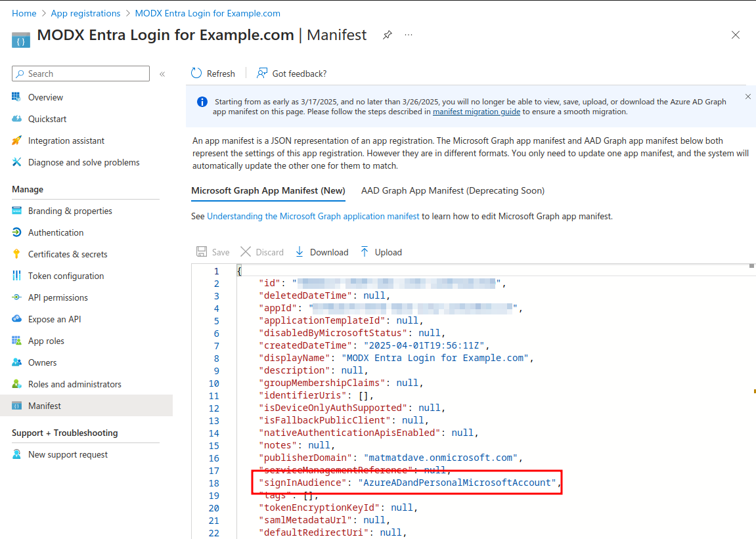Click the identifierUris line in the editor

pos(317,395)
